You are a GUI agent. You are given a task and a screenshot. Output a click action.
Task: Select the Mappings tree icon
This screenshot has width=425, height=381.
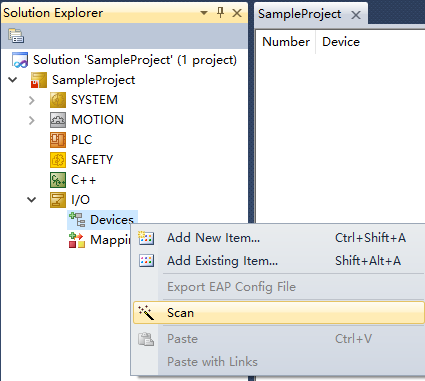77,240
